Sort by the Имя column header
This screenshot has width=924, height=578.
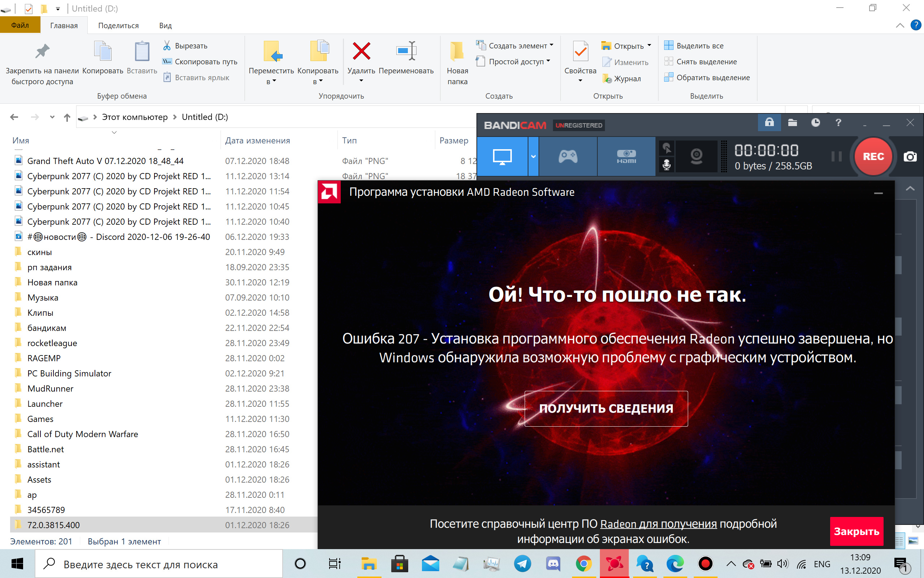click(21, 140)
